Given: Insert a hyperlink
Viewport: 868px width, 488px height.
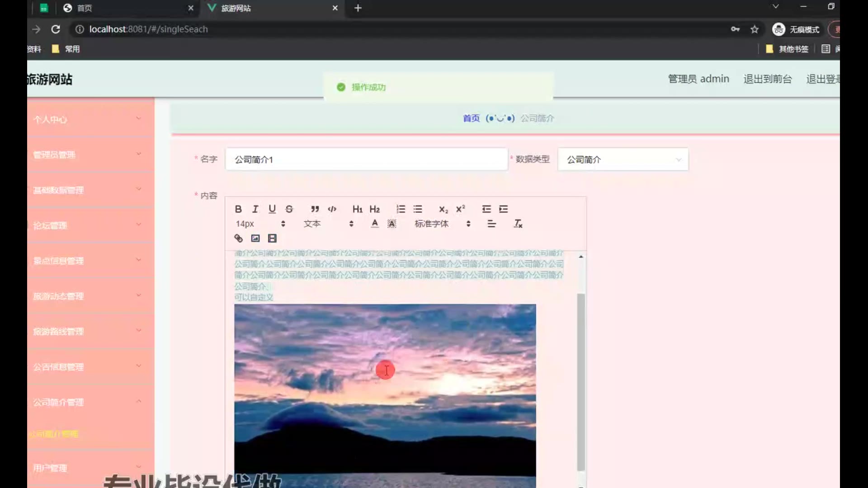Looking at the screenshot, I should 238,238.
